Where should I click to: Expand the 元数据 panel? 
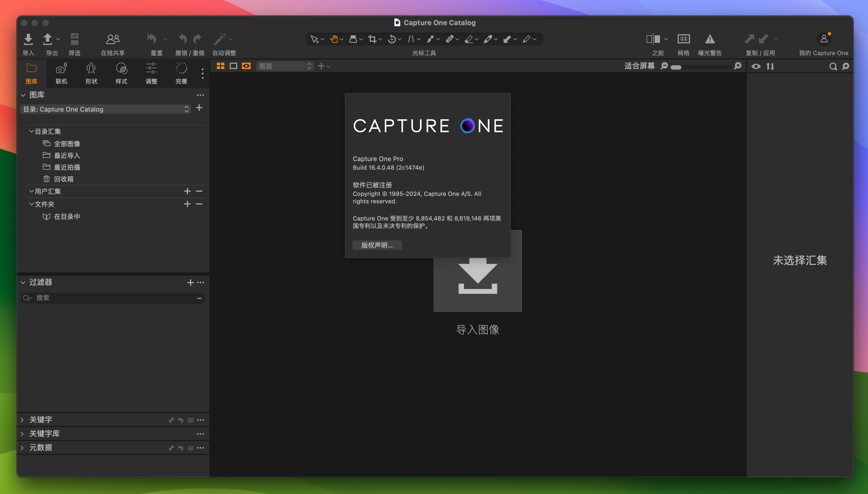pos(22,448)
